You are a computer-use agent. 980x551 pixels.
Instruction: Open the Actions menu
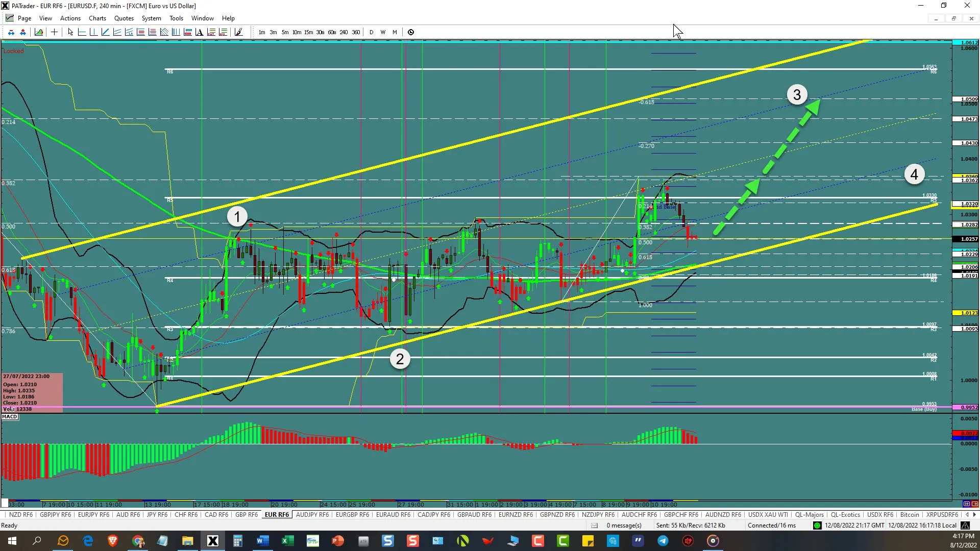pyautogui.click(x=70, y=18)
